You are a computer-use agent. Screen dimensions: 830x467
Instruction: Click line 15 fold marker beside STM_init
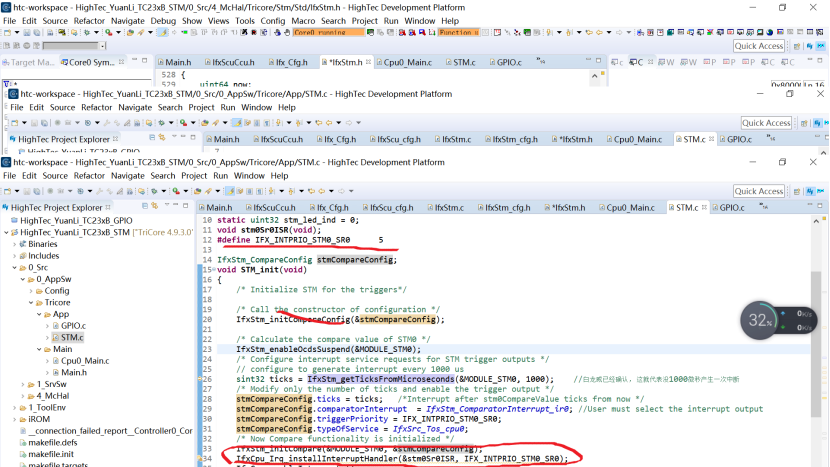(x=213, y=270)
